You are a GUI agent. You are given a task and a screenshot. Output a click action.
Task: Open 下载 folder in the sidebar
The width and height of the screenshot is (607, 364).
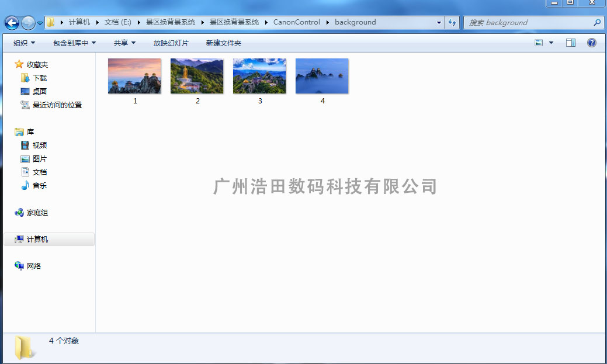tap(39, 78)
